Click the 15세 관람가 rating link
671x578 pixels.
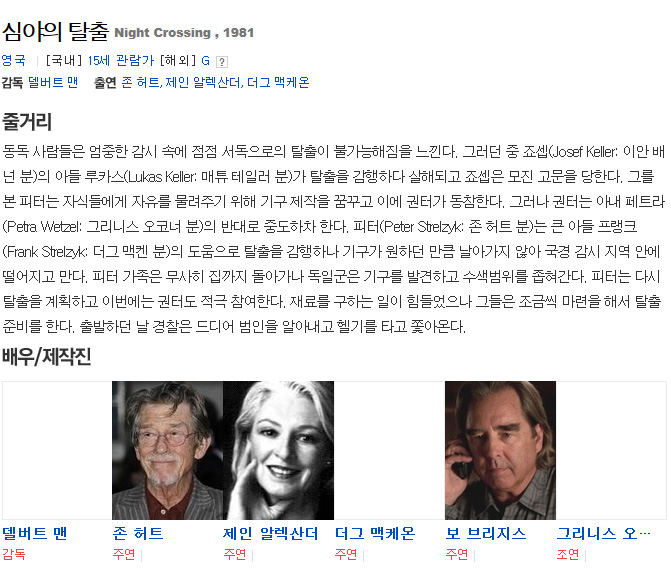coord(121,60)
